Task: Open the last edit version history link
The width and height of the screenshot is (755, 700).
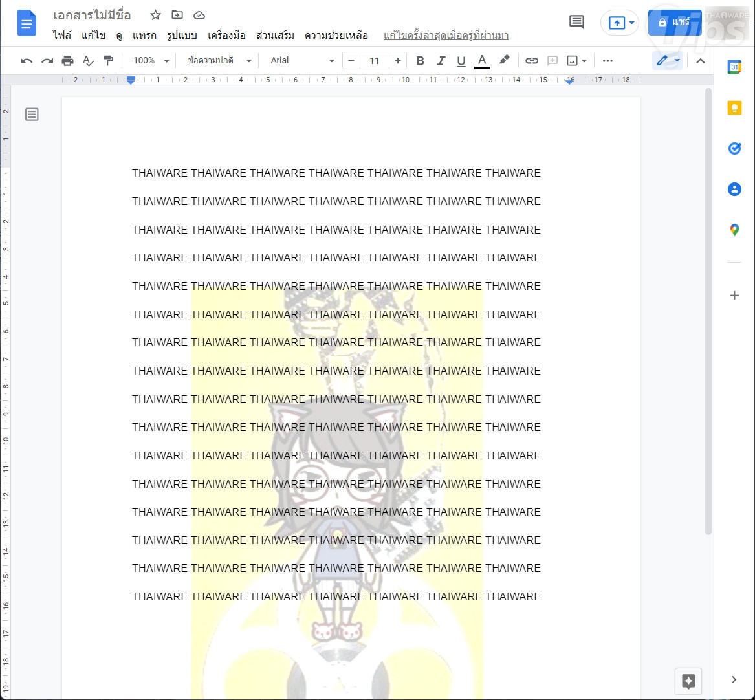Action: [x=446, y=35]
